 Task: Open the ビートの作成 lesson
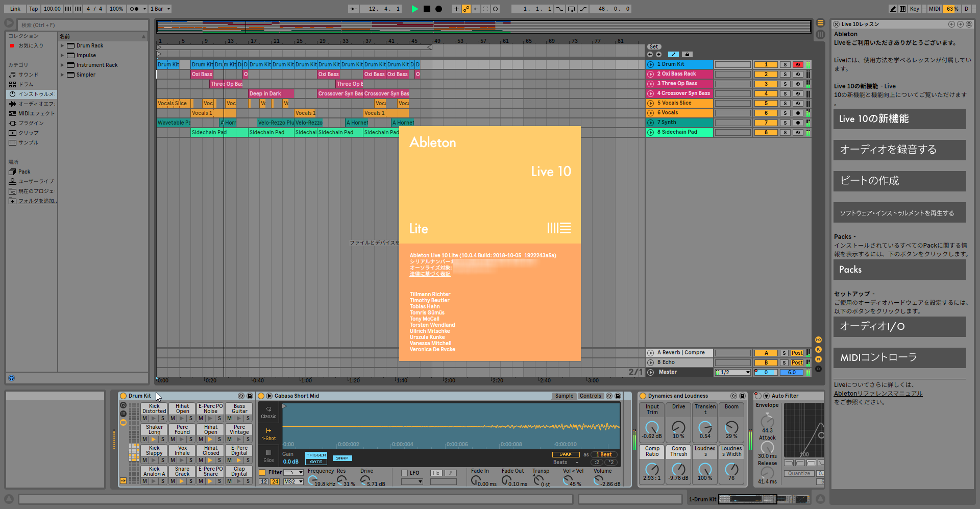tap(899, 181)
